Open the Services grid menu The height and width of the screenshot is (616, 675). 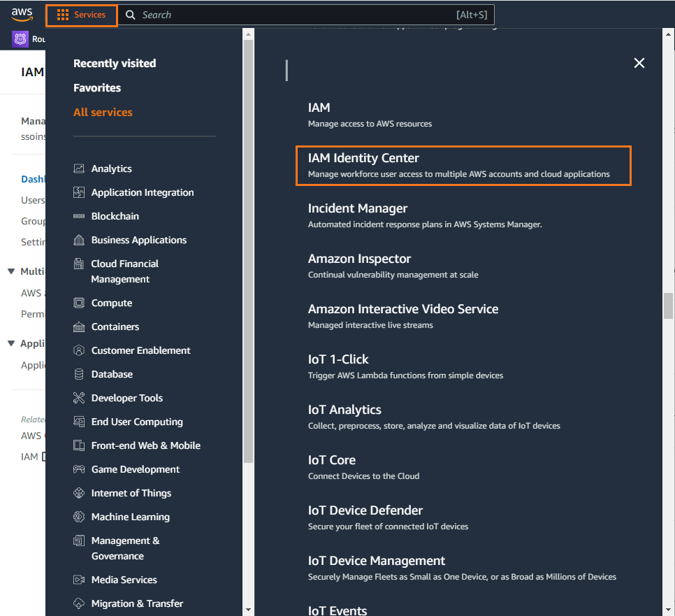click(x=81, y=15)
